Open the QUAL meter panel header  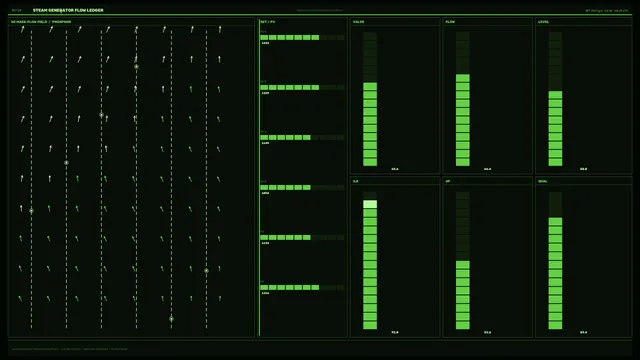coord(543,181)
